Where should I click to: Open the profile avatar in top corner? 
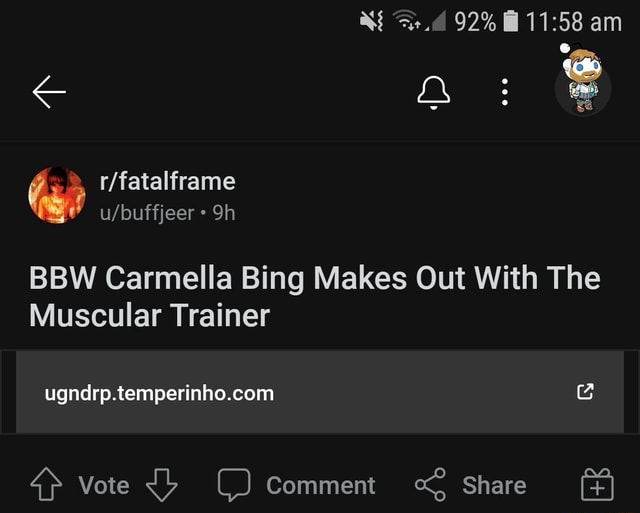point(582,80)
